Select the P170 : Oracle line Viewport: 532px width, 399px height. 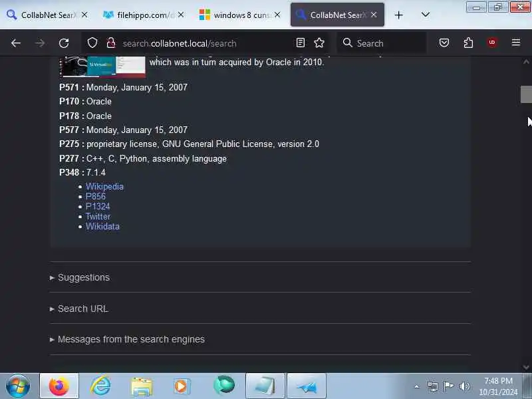(85, 102)
